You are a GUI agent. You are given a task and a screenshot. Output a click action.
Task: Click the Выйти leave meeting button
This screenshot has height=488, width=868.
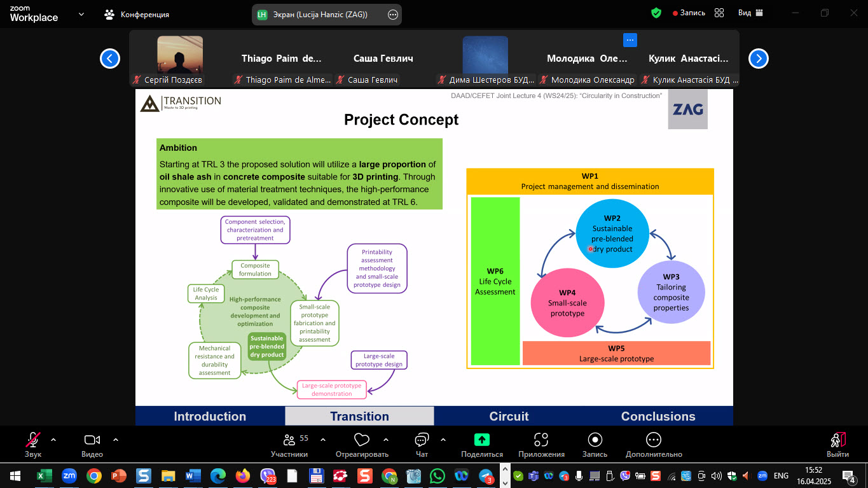coord(837,444)
